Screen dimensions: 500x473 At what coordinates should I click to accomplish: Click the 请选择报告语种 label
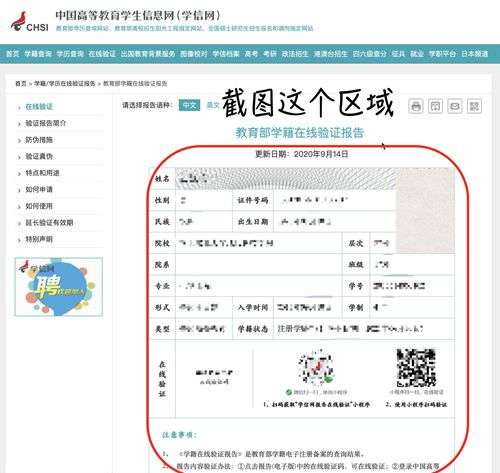pyautogui.click(x=147, y=105)
